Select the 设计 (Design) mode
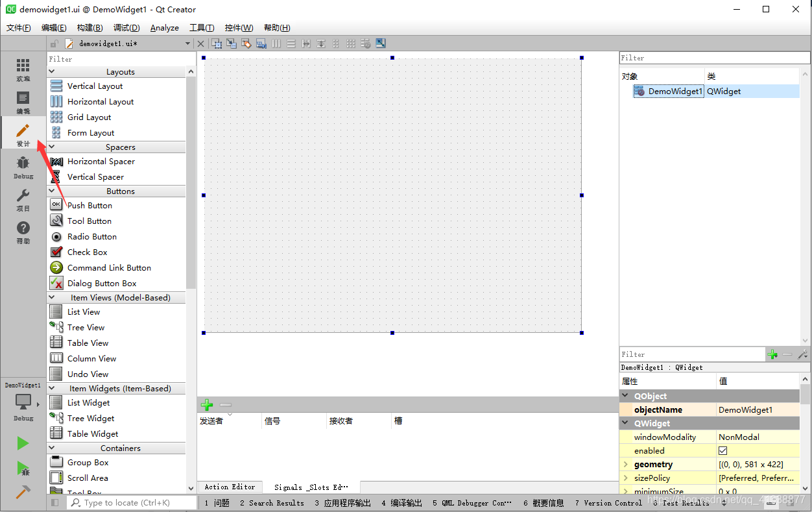 (x=23, y=135)
